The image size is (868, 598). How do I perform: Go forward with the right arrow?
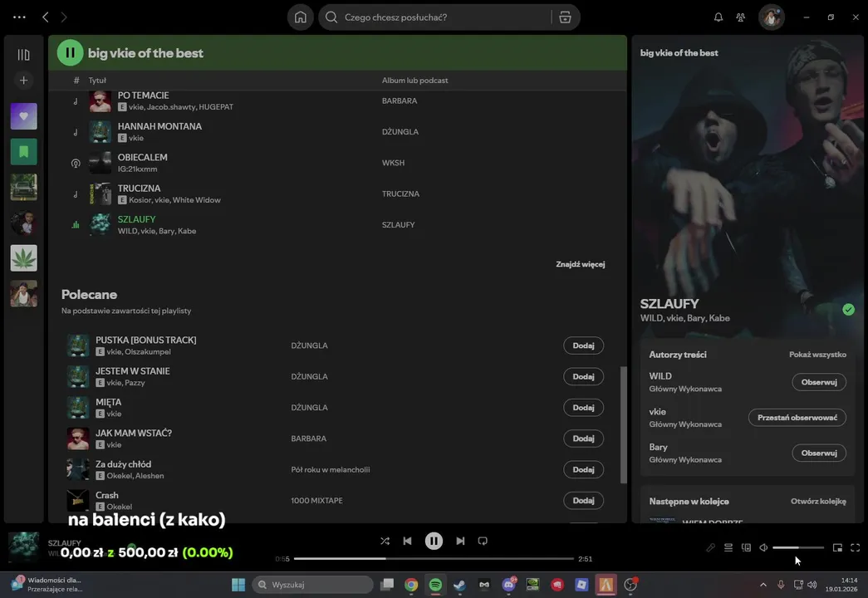(x=64, y=17)
